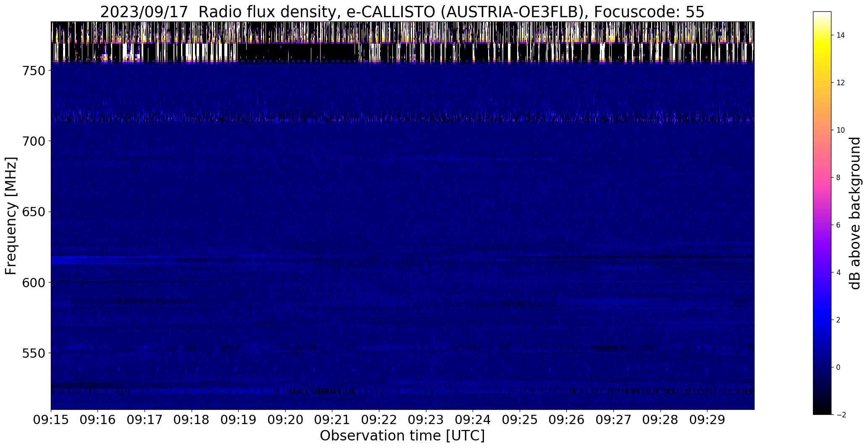
Task: Click the 09:24 time tick label
Action: click(473, 420)
